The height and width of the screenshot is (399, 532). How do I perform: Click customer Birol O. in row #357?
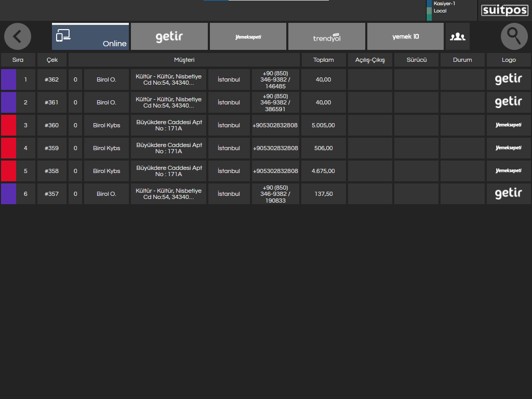pyautogui.click(x=107, y=194)
